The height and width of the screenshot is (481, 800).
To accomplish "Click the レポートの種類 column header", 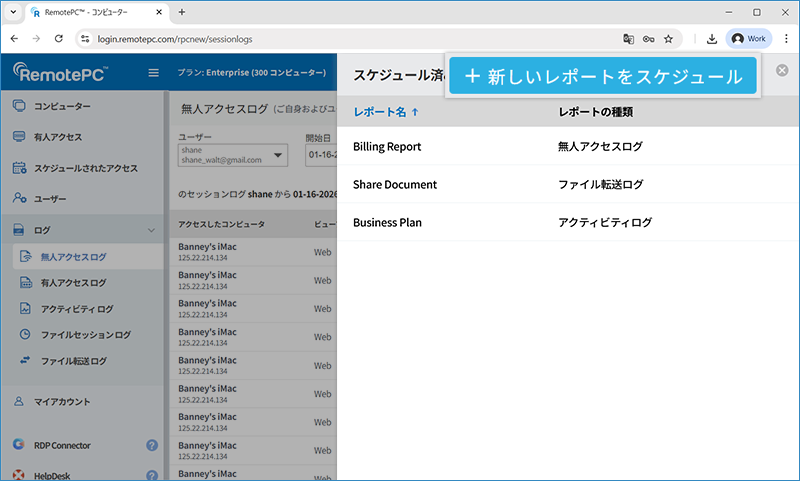I will 595,112.
